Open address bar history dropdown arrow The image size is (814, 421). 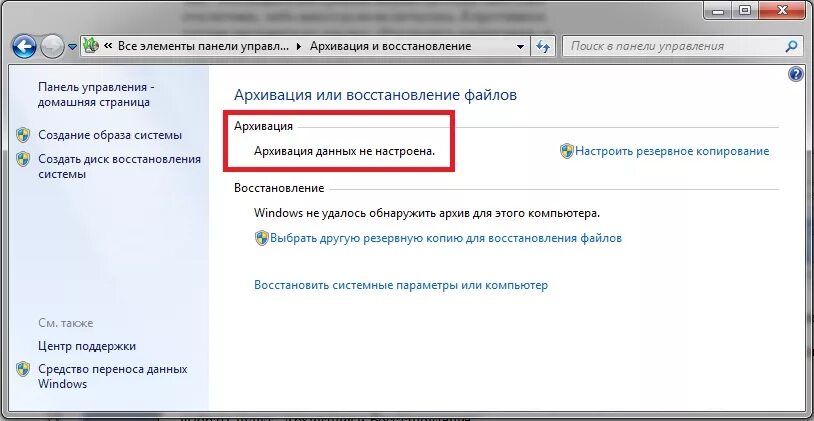pos(521,46)
